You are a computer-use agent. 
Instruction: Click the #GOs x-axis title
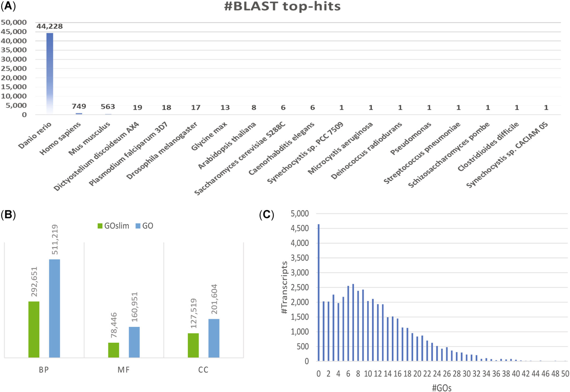(x=442, y=388)
